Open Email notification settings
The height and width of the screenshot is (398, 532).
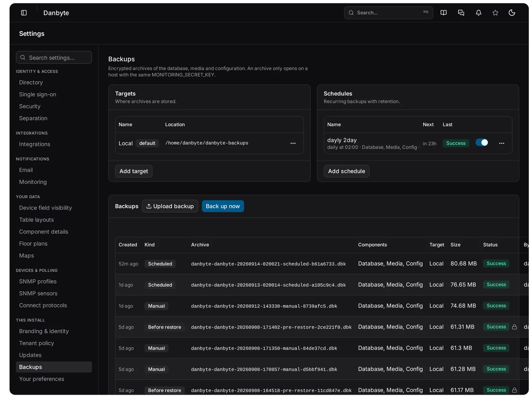pos(26,170)
